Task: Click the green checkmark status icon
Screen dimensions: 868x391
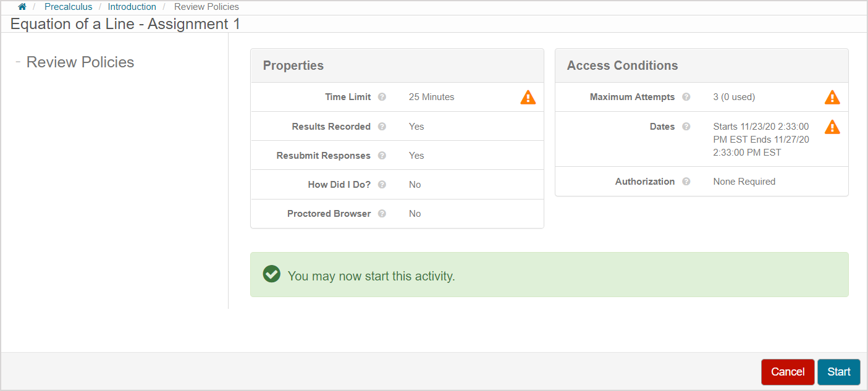Action: 271,274
